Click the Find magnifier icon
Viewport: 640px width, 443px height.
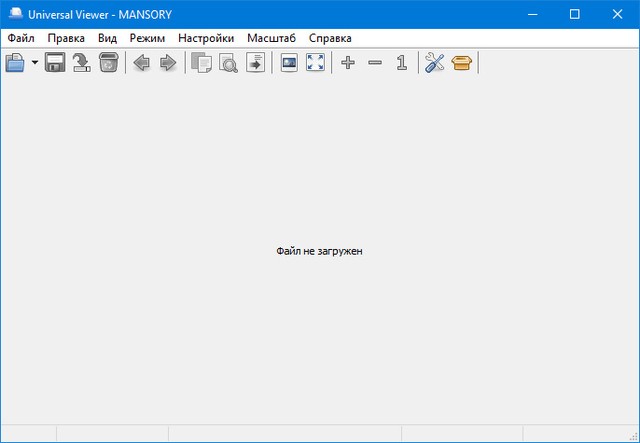coord(228,63)
